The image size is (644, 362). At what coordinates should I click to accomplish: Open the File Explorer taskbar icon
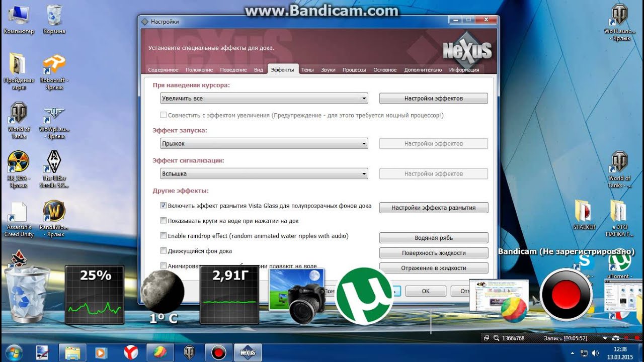[73, 352]
